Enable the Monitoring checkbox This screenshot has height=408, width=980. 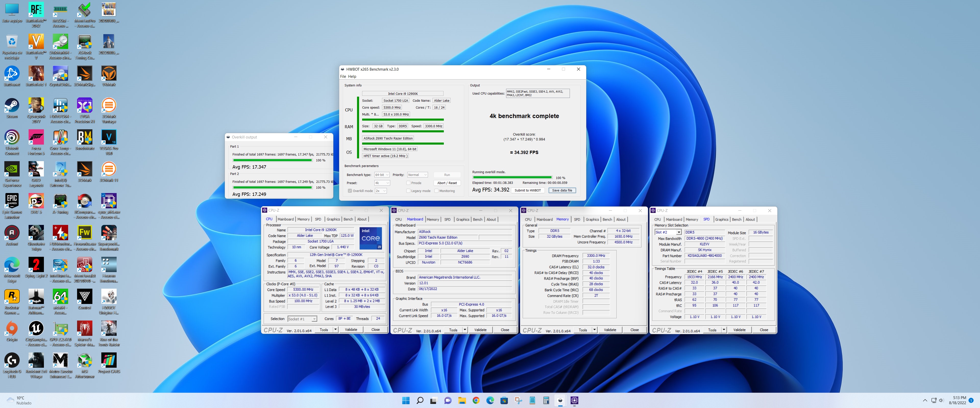click(436, 191)
